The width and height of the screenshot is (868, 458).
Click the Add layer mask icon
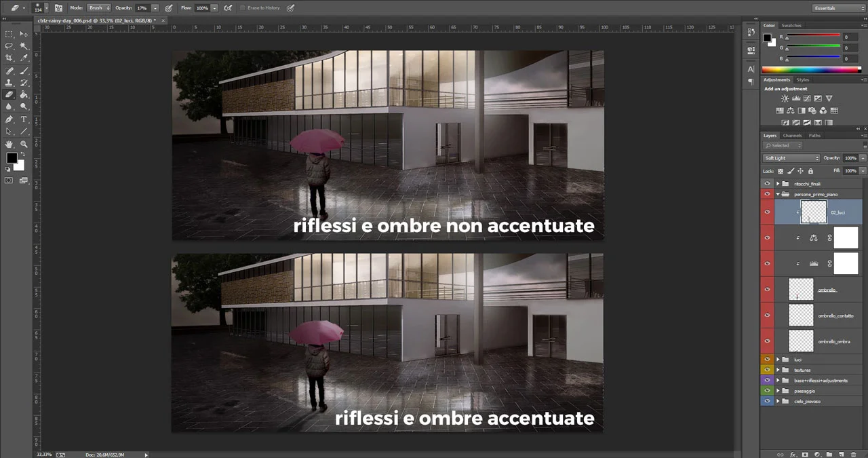click(x=805, y=454)
